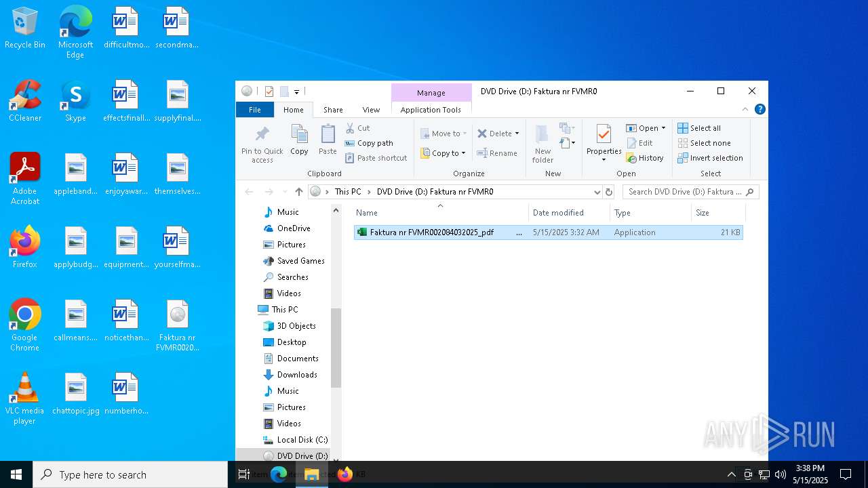The image size is (868, 488).
Task: Collapse the ribbon chevron
Action: pyautogui.click(x=745, y=109)
